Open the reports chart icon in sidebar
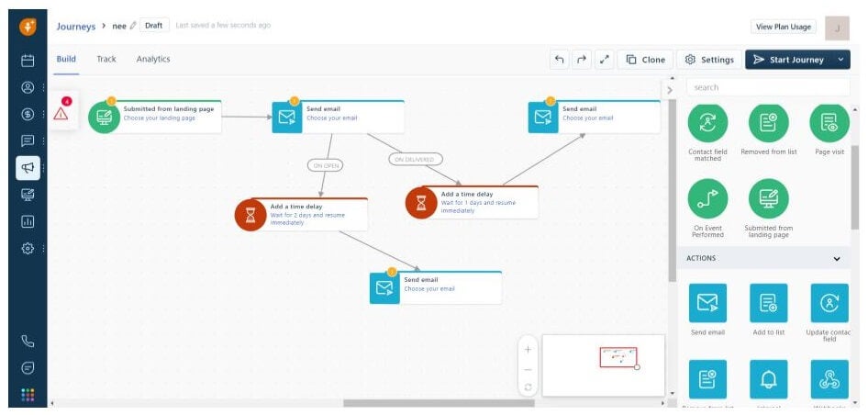The height and width of the screenshot is (415, 868). click(x=28, y=221)
